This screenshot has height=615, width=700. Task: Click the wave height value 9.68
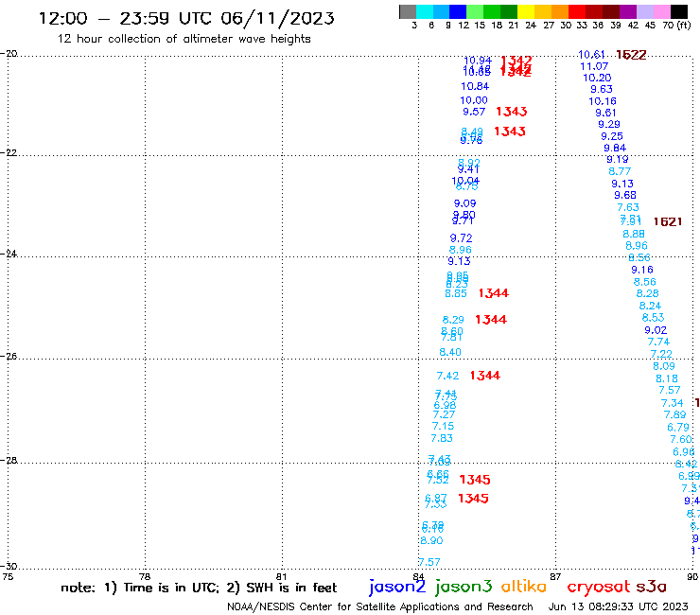tap(625, 195)
